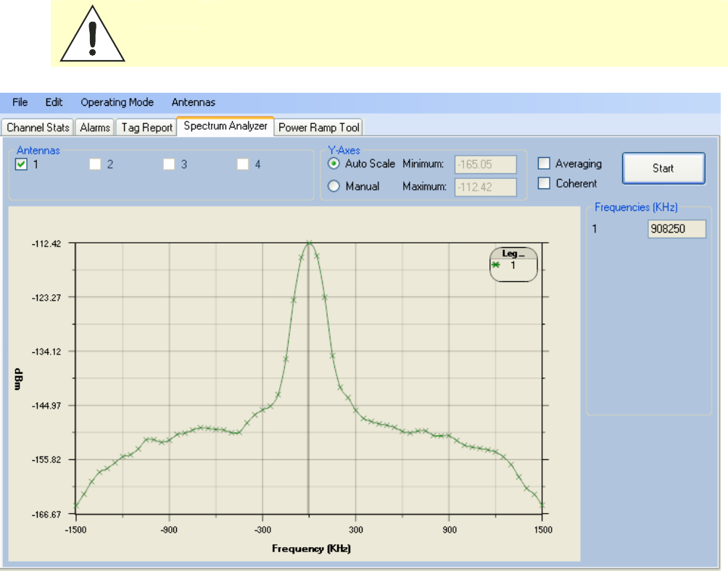Enable the Averaging checkbox
The image size is (728, 571).
click(544, 163)
